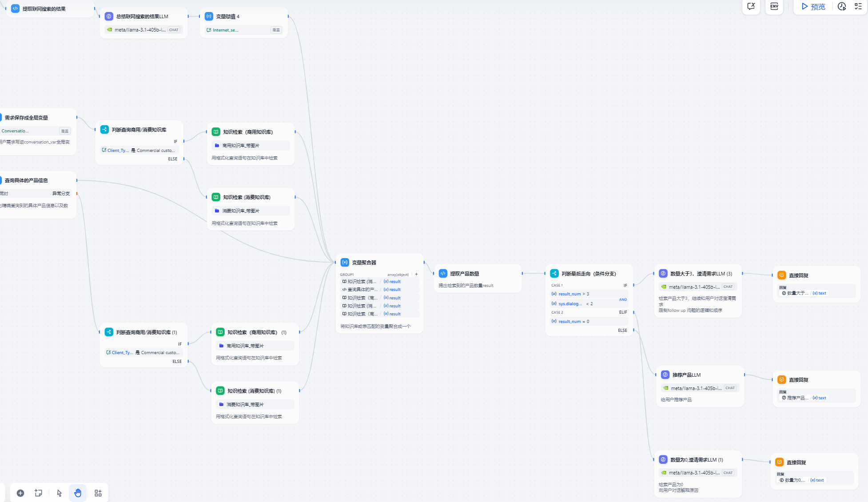Click sys.dialog condition in CASE 1

tap(570, 304)
